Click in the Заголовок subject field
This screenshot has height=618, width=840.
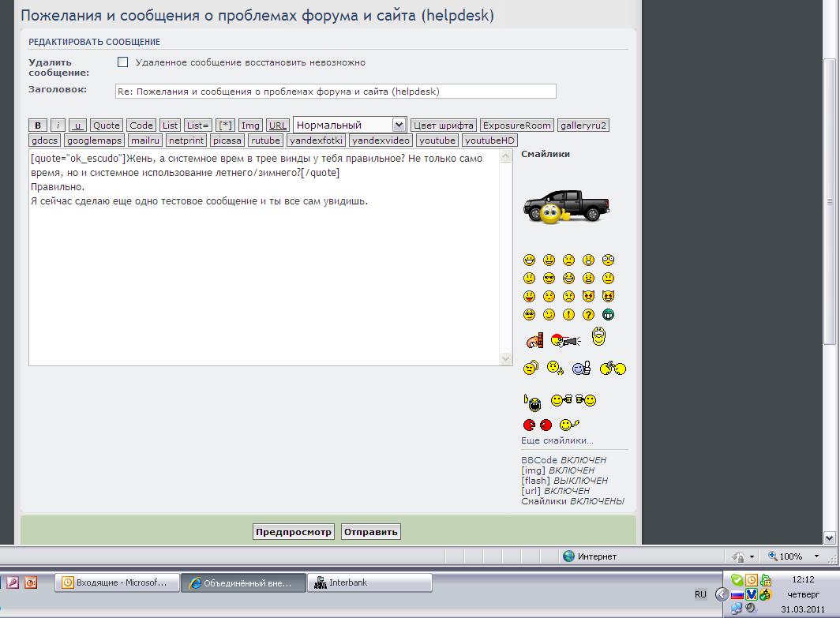point(336,92)
